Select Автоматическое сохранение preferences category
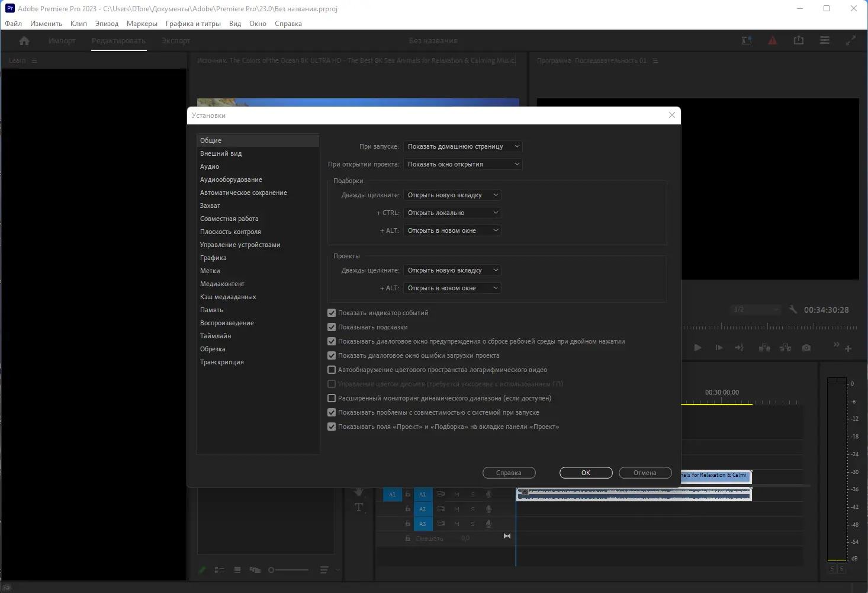Image resolution: width=868 pixels, height=593 pixels. click(x=258, y=193)
